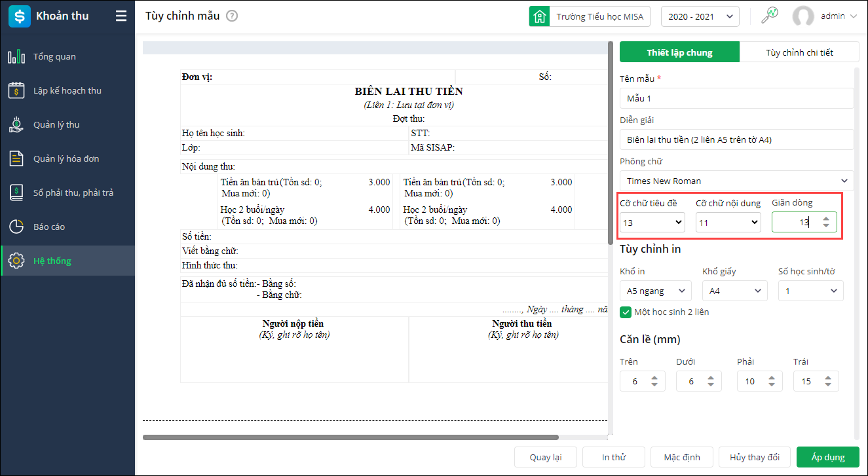
Task: Click the Hình thức thu line in preview
Action: [x=210, y=265]
